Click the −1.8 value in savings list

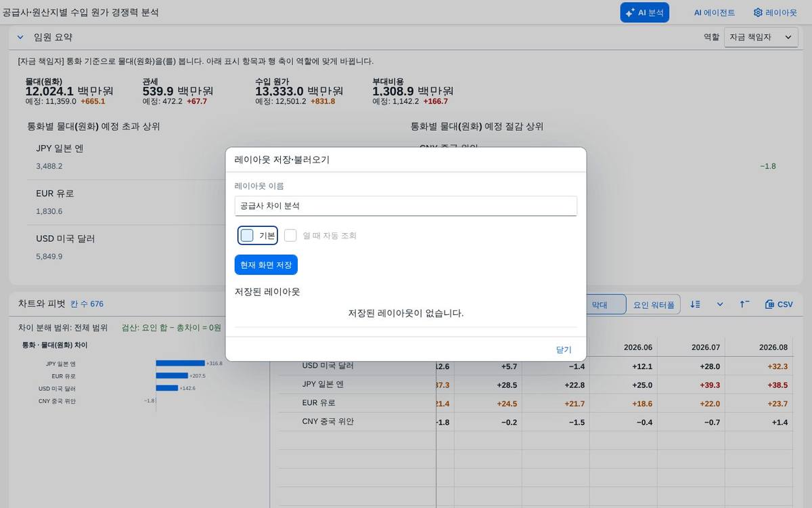click(768, 166)
